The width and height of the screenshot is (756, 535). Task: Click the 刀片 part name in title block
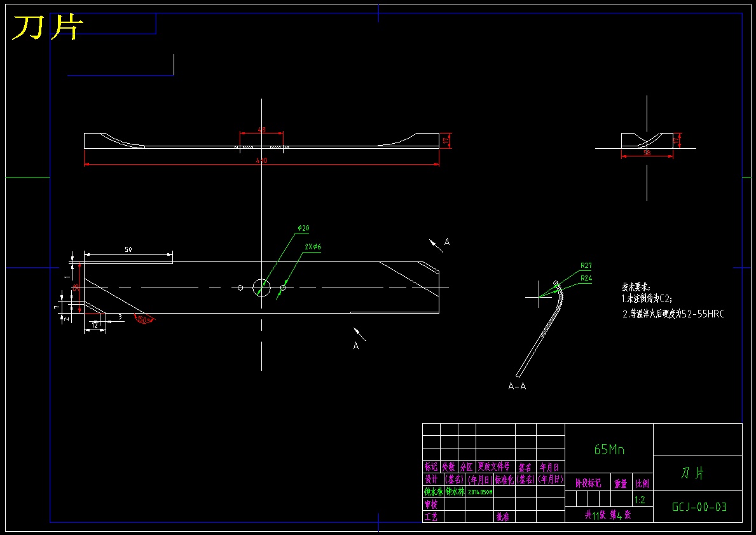(x=692, y=473)
